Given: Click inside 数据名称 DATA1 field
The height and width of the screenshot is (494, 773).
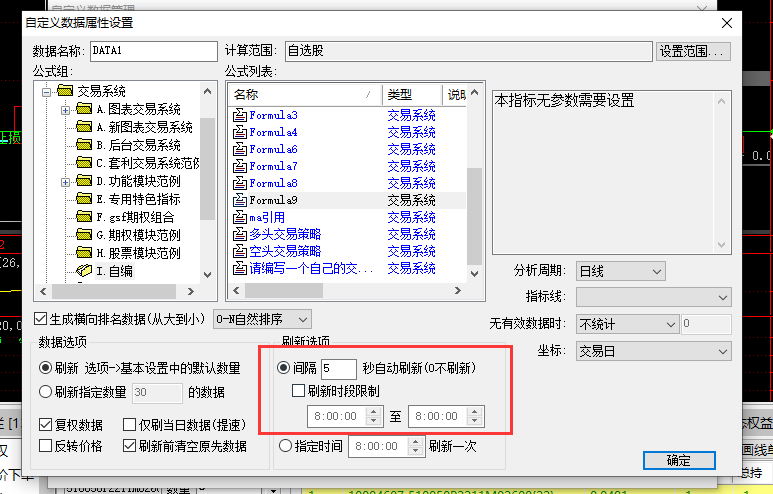Looking at the screenshot, I should point(153,51).
